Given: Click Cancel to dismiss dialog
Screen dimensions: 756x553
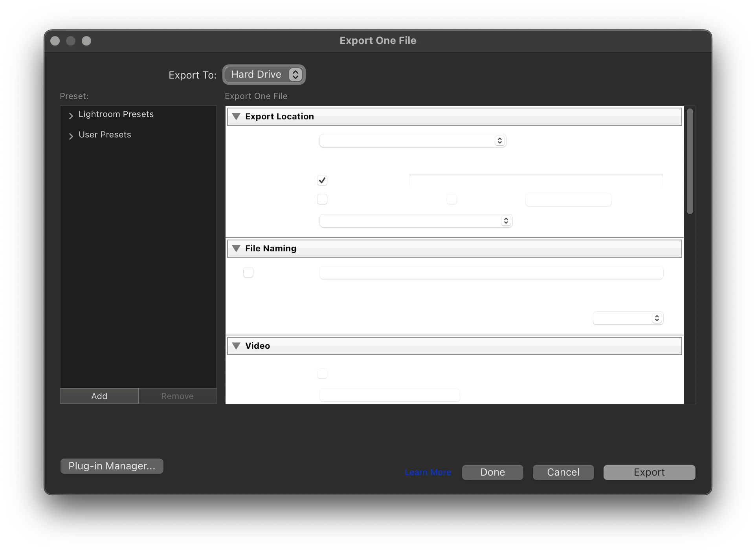Looking at the screenshot, I should click(x=563, y=472).
